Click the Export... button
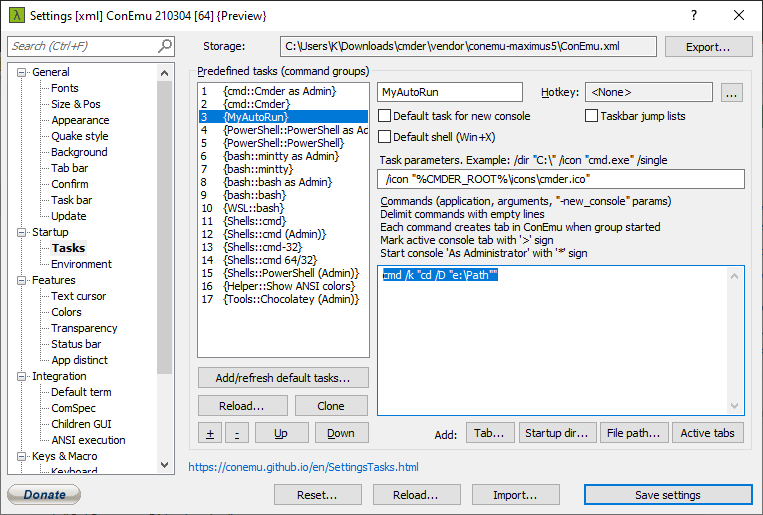 click(708, 47)
